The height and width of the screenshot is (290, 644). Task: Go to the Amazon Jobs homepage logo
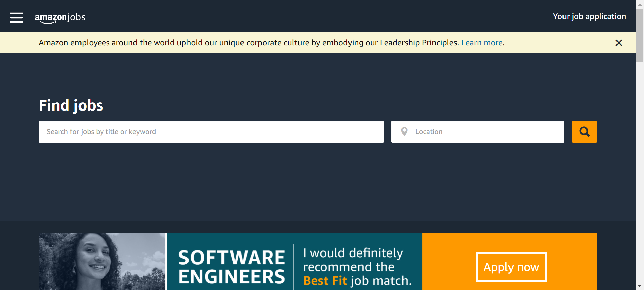[x=60, y=18]
